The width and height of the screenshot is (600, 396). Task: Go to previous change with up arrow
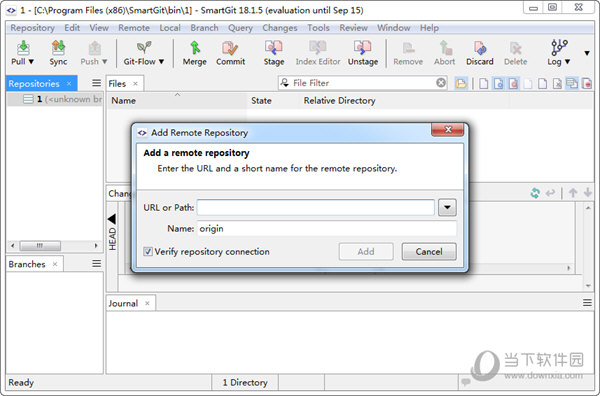pyautogui.click(x=573, y=193)
